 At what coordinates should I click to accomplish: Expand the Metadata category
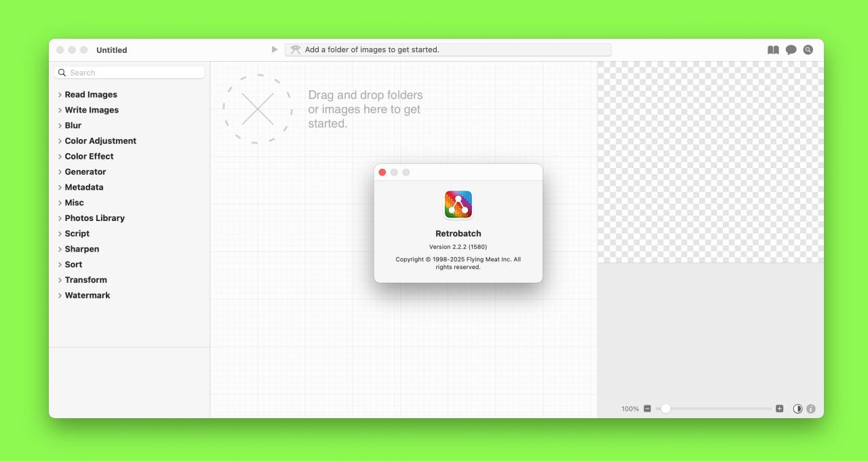tap(60, 187)
